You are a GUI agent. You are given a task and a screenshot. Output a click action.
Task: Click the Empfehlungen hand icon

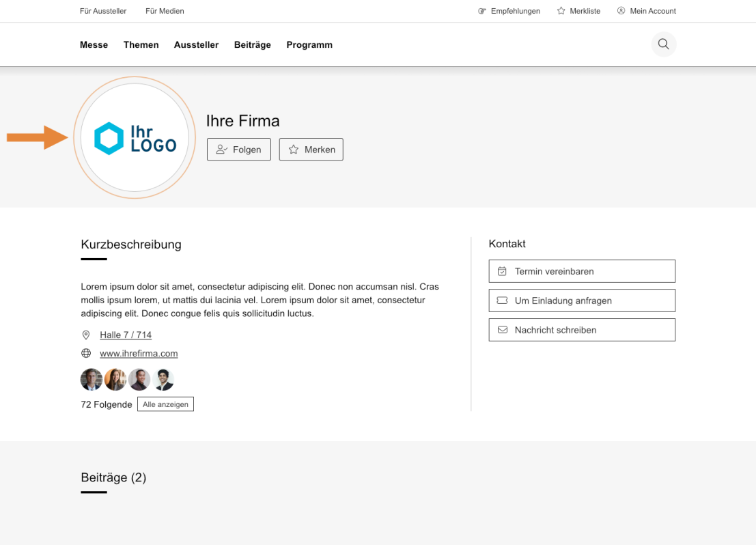pos(481,10)
